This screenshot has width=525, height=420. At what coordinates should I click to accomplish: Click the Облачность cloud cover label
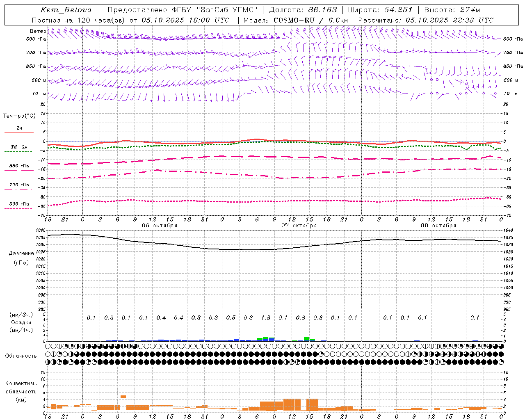pyautogui.click(x=21, y=356)
